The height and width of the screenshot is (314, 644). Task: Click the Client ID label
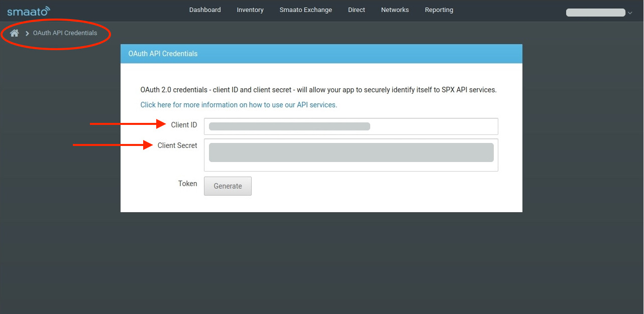[184, 124]
